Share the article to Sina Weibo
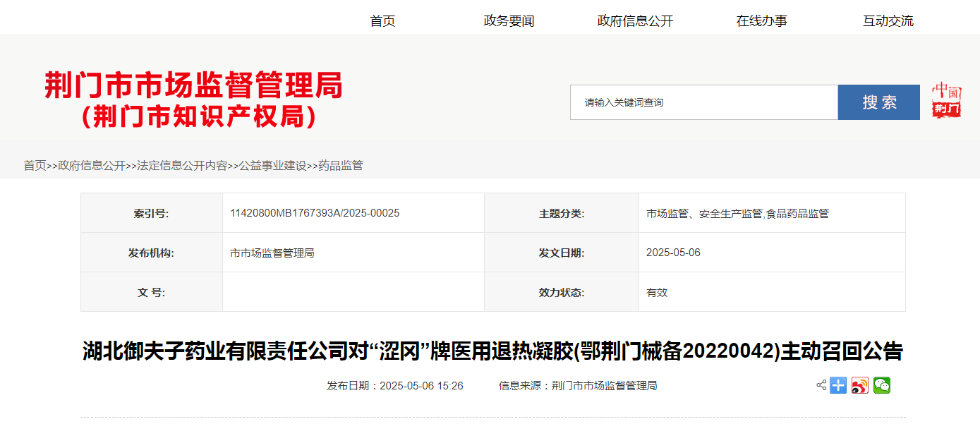Screen dimensions: 980x424 (860, 385)
